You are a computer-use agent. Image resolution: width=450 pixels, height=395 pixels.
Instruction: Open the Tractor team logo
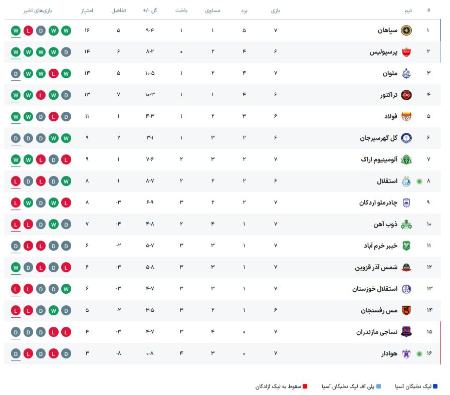tap(406, 95)
